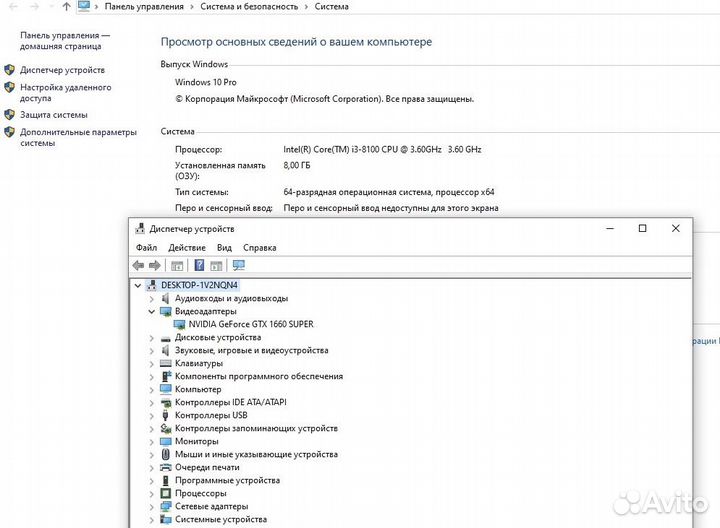
Task: Click the Диспетчер устройств title bar icon
Action: click(x=140, y=228)
